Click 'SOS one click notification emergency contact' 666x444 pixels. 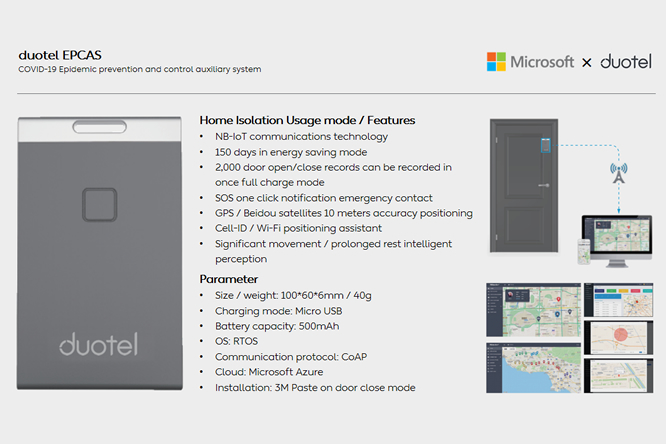pos(324,198)
